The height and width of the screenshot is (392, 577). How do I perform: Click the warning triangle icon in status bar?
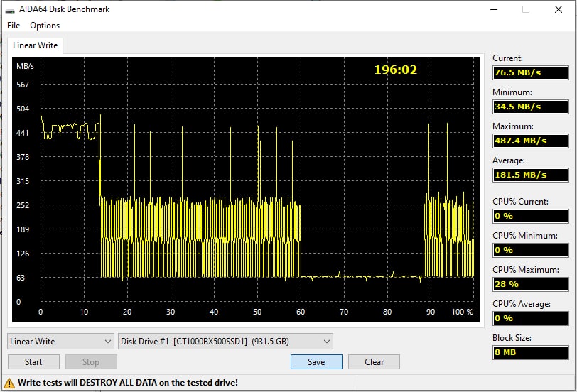(9, 383)
